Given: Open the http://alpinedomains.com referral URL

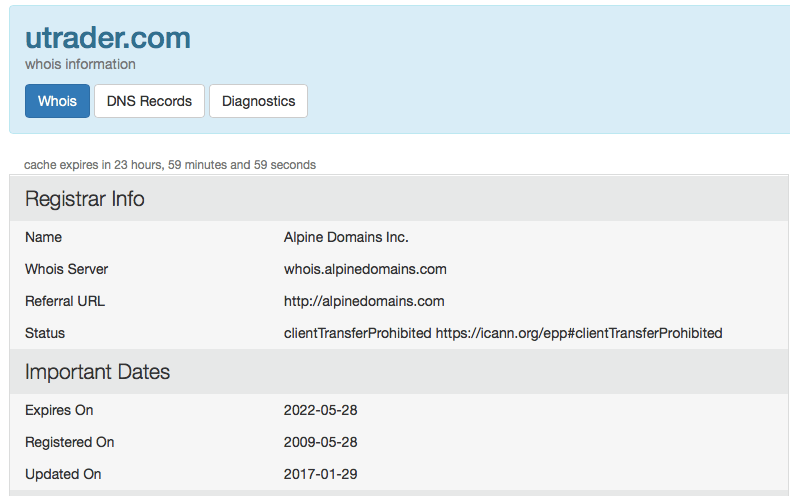Looking at the screenshot, I should click(x=364, y=301).
